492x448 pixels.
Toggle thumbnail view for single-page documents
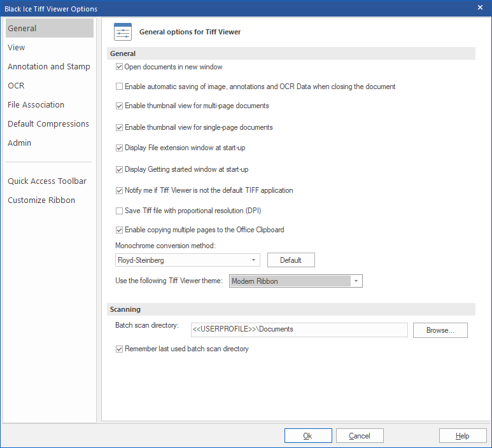119,127
